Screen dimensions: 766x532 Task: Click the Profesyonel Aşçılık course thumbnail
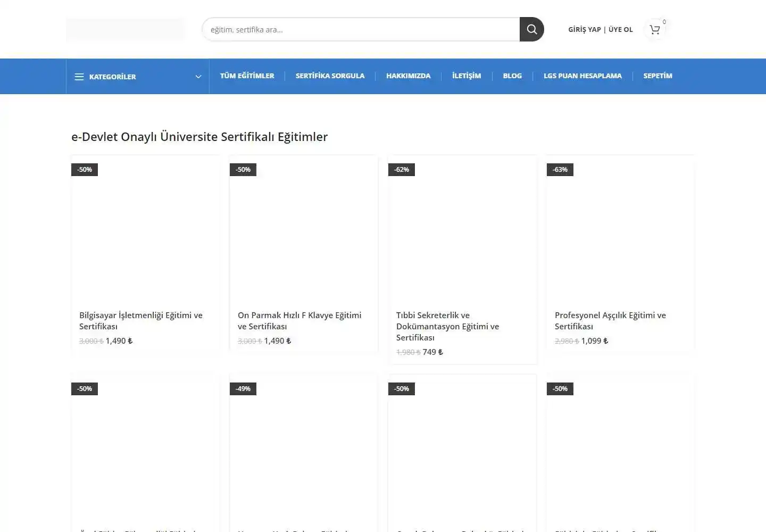pyautogui.click(x=621, y=230)
